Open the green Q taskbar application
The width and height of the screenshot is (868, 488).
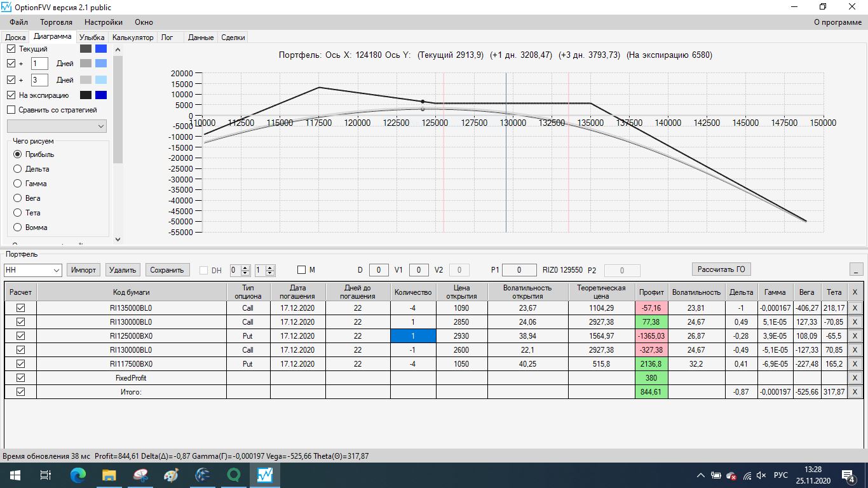233,475
